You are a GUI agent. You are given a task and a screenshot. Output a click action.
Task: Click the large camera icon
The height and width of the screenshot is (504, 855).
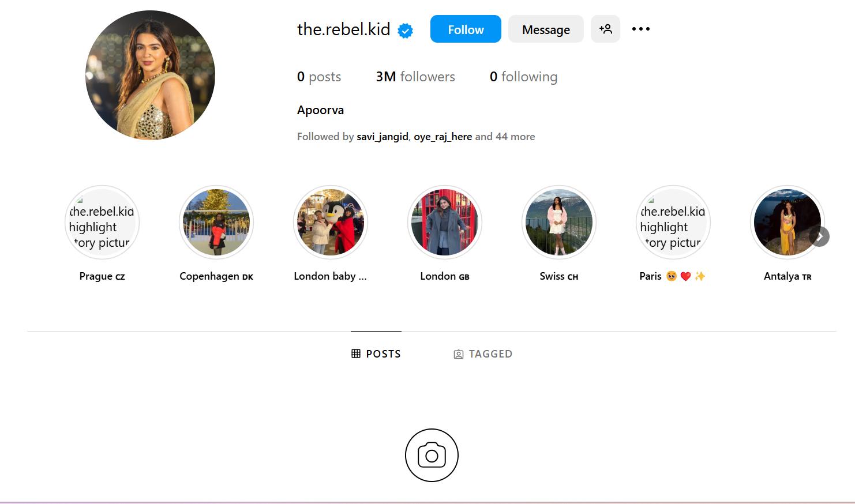[x=432, y=455]
